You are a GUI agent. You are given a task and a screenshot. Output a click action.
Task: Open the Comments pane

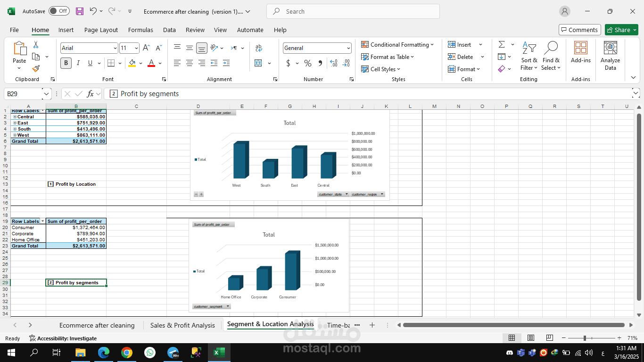point(580,30)
